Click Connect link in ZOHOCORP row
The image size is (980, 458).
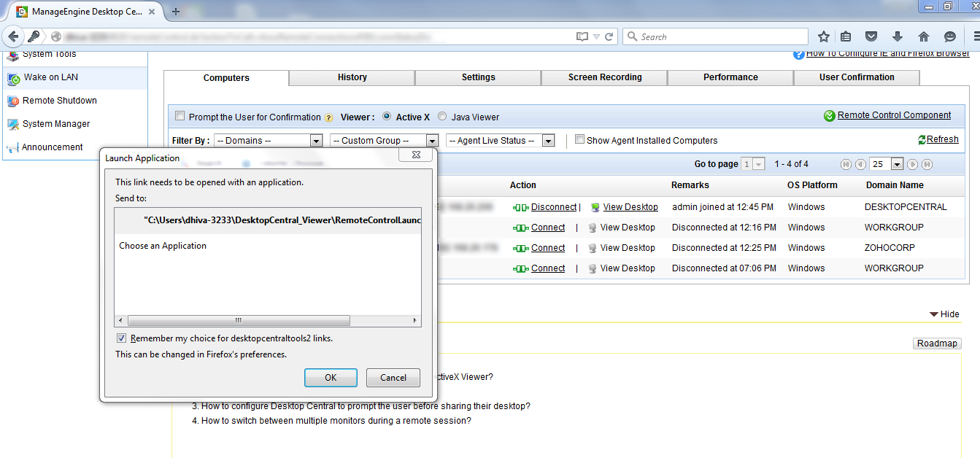coord(548,248)
